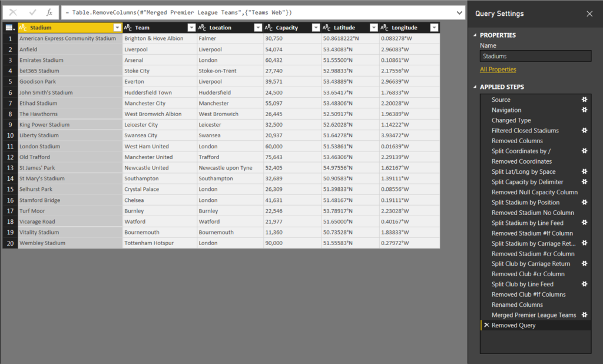The image size is (603, 364).
Task: Close the Query Settings pane
Action: point(589,14)
